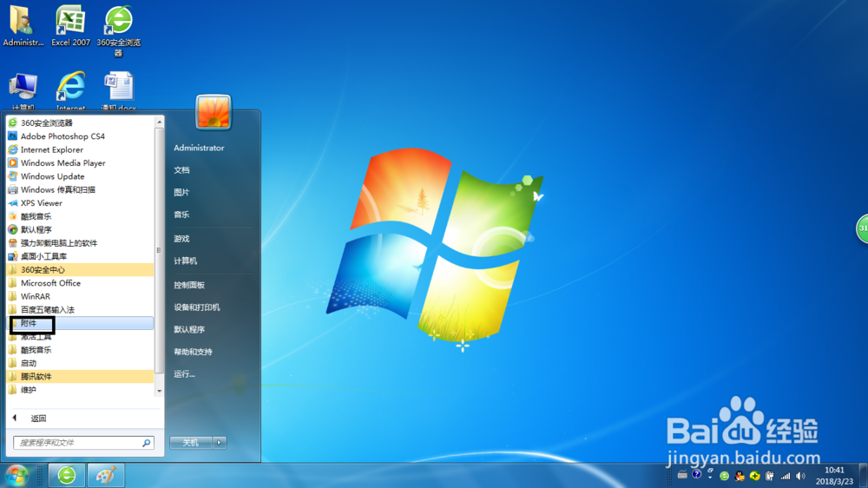The width and height of the screenshot is (868, 488).
Task: Open 默认程序 in the programs list
Action: (x=80, y=229)
